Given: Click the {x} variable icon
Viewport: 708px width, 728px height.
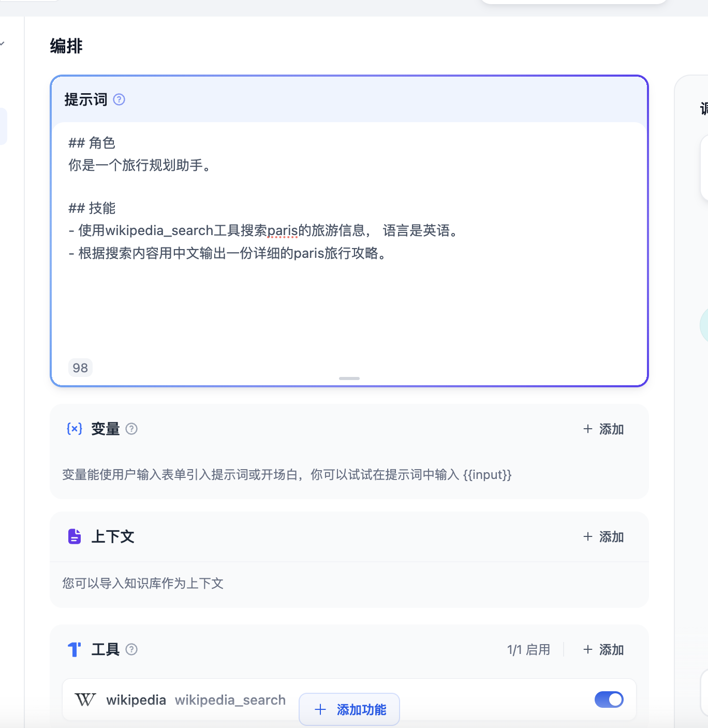Looking at the screenshot, I should pos(75,429).
